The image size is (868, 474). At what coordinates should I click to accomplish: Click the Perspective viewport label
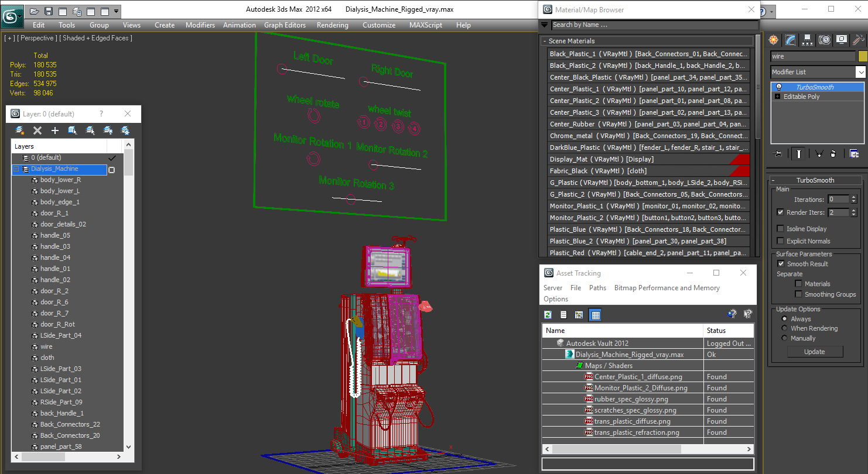click(x=38, y=38)
